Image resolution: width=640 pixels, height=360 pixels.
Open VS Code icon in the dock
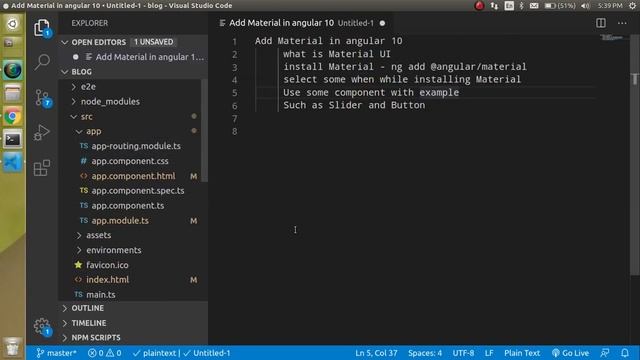pos(12,163)
